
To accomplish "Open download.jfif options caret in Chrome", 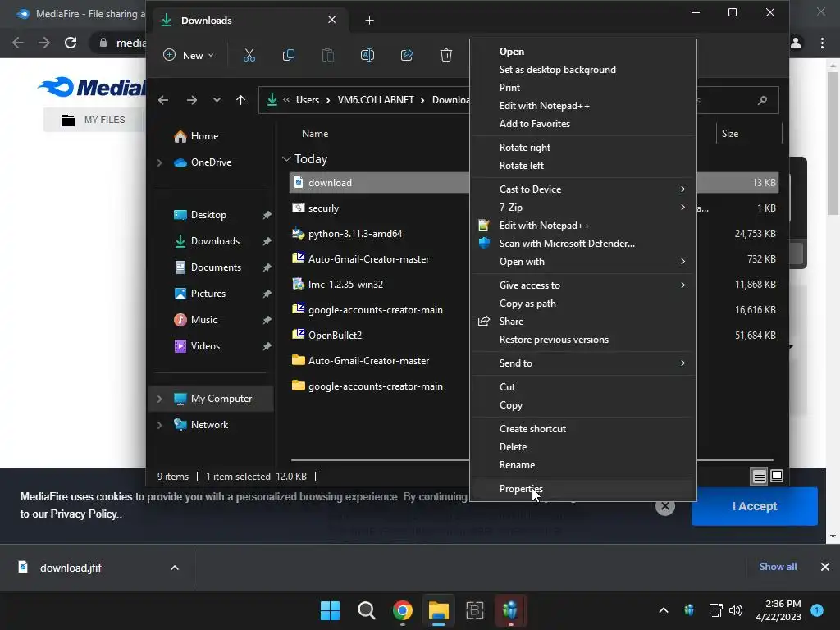I will [174, 568].
